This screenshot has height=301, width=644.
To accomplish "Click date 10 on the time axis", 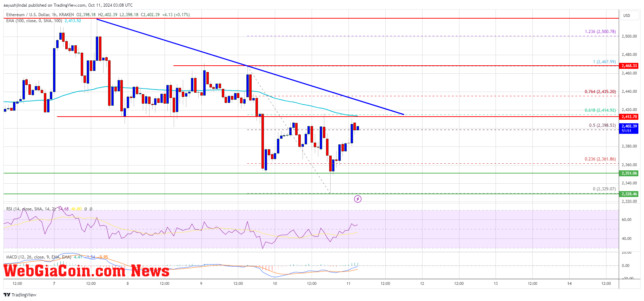I will click(275, 283).
